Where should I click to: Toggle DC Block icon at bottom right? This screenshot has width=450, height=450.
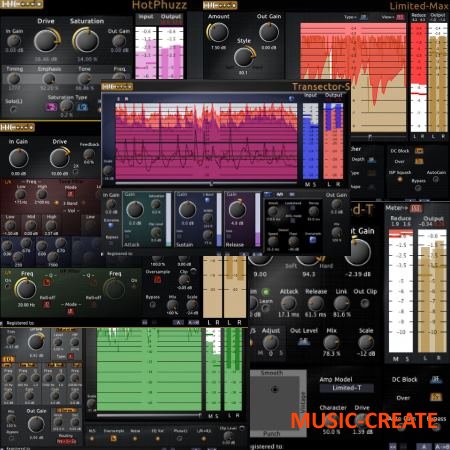coord(436,379)
